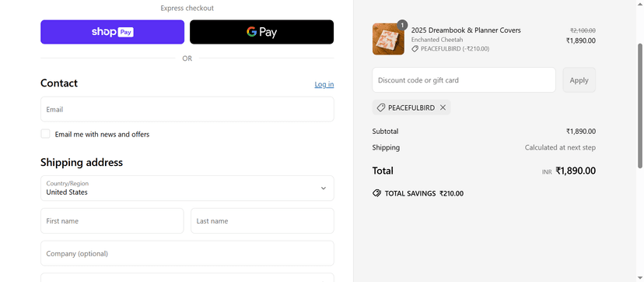Click the tag icon on PEACEFULBIRD chip
Screen dimensions: 644x282
coord(381,108)
